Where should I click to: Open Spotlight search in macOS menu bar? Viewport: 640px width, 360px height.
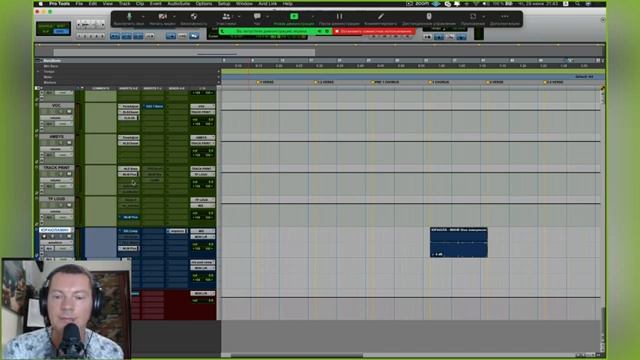[577, 4]
